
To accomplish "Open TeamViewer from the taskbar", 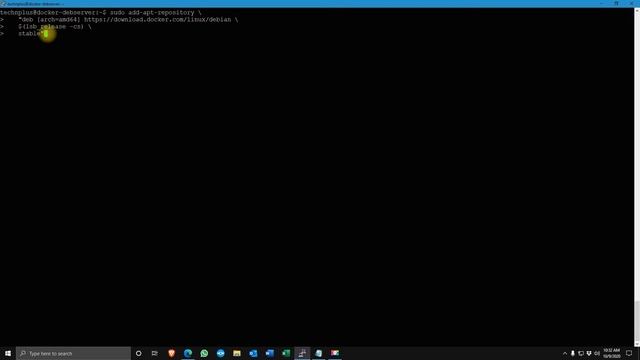I will pos(220,353).
